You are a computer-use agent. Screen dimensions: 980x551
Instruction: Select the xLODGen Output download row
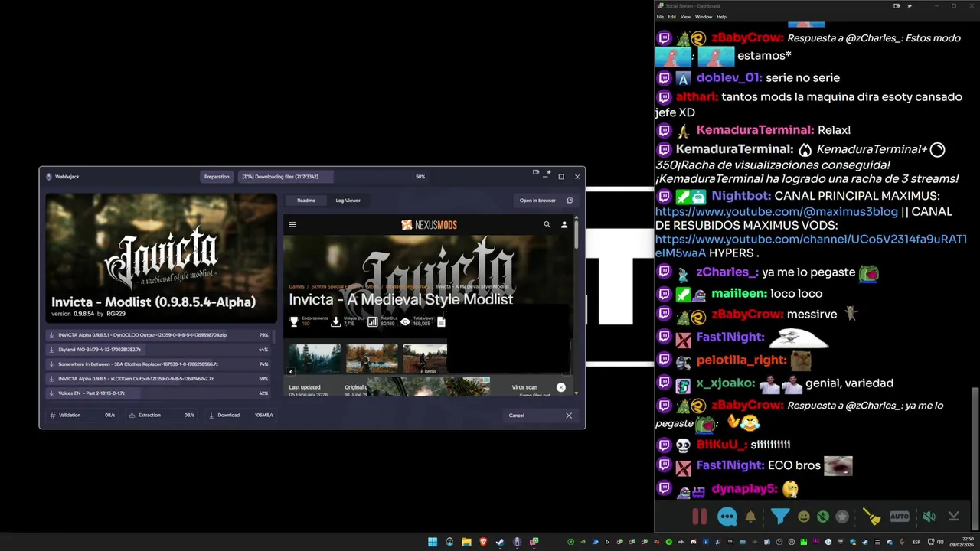[160, 379]
